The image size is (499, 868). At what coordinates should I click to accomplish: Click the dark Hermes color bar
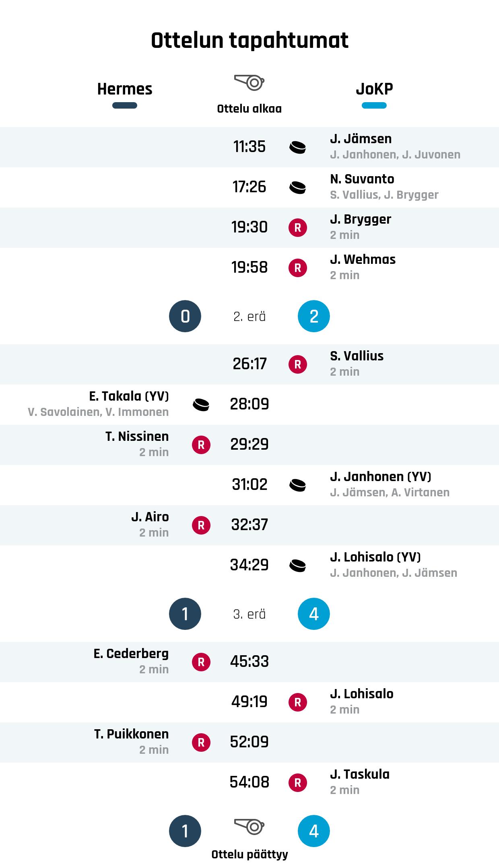click(125, 105)
